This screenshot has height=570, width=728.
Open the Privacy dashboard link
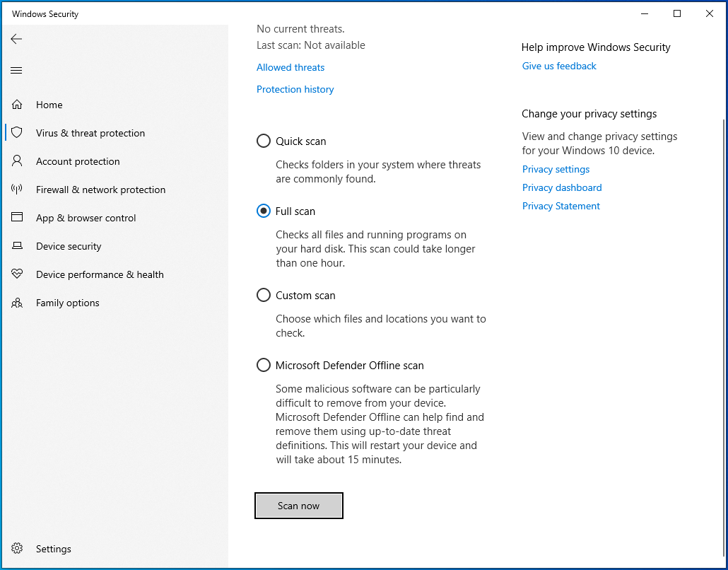coord(562,188)
